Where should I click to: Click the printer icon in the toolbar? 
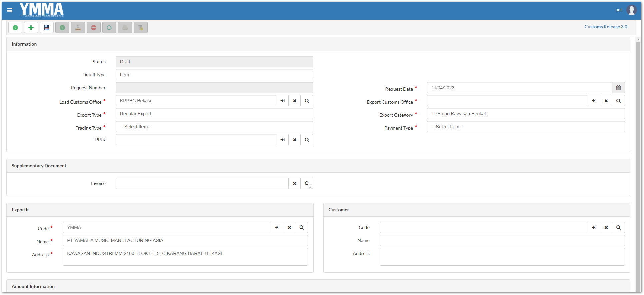tap(125, 28)
